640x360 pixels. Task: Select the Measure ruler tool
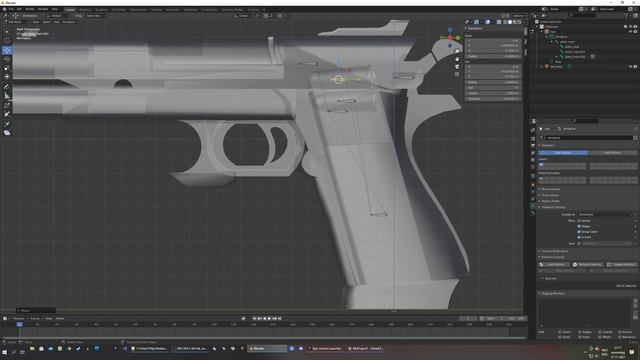pyautogui.click(x=7, y=96)
